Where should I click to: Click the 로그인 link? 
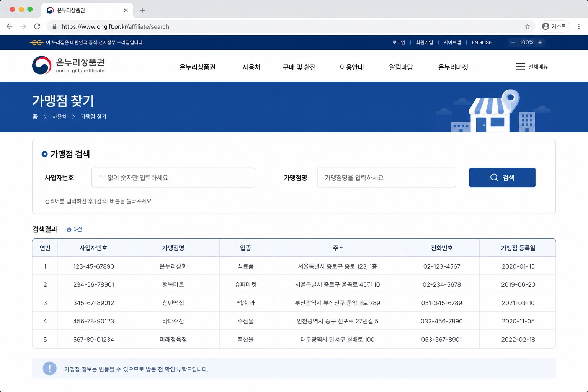pyautogui.click(x=399, y=42)
